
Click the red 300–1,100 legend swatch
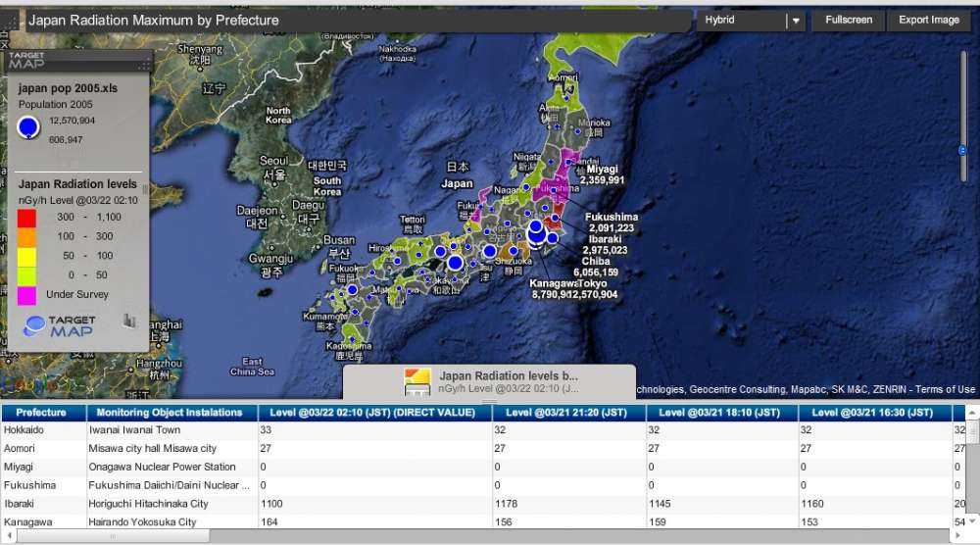[27, 217]
